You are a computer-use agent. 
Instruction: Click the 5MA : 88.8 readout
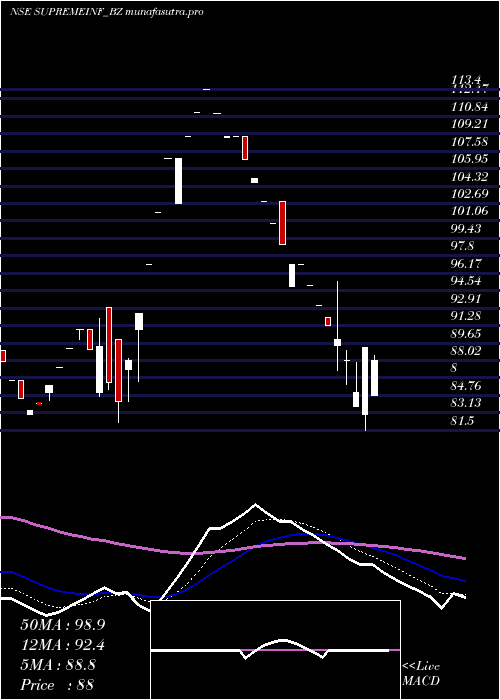click(58, 665)
